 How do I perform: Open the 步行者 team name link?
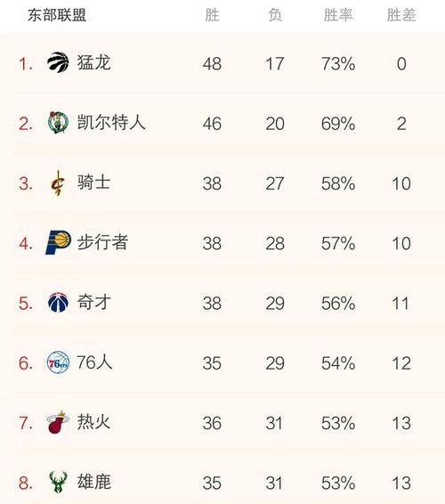point(102,242)
